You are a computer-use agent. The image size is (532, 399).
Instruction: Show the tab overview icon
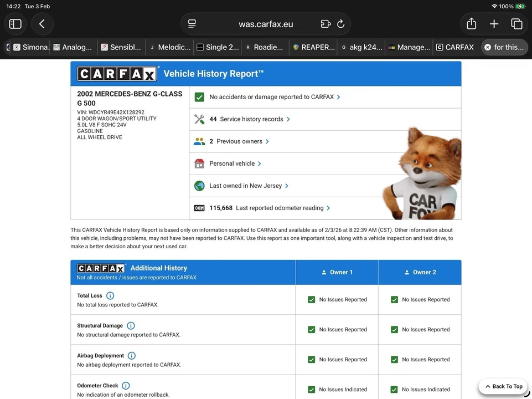point(516,24)
